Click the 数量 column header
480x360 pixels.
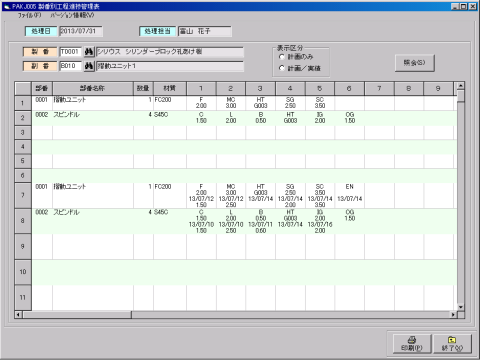coord(143,89)
